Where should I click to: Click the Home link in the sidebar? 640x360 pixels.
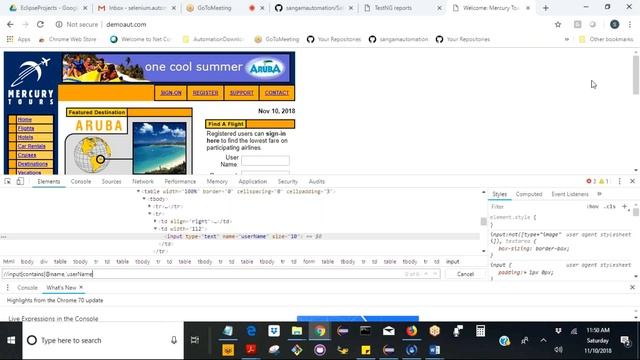pos(24,120)
